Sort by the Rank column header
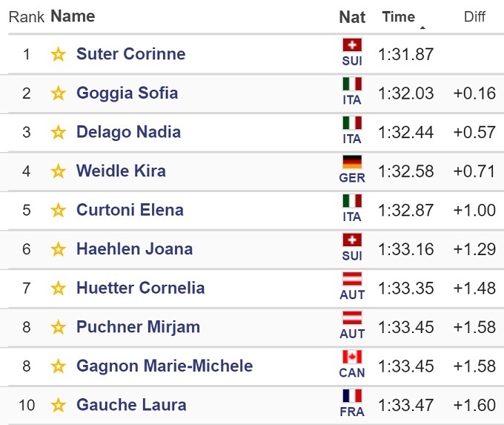Image resolution: width=504 pixels, height=425 pixels. pyautogui.click(x=26, y=16)
